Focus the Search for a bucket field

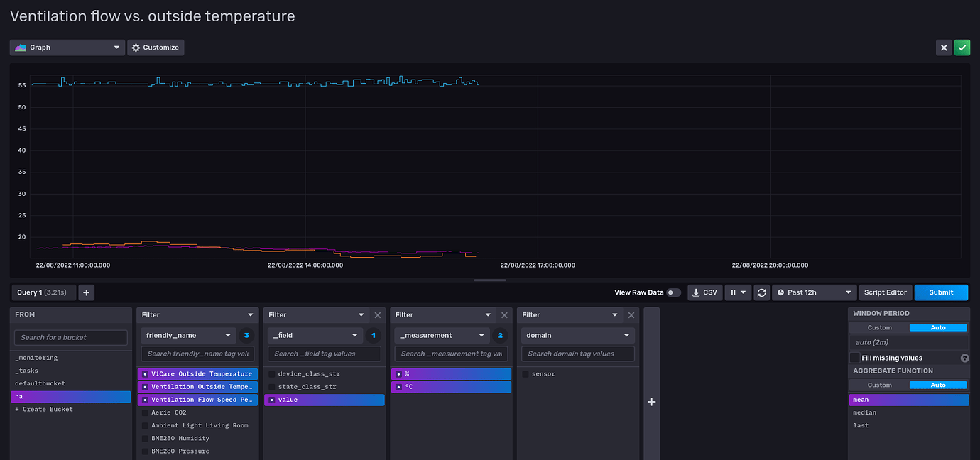tap(71, 337)
